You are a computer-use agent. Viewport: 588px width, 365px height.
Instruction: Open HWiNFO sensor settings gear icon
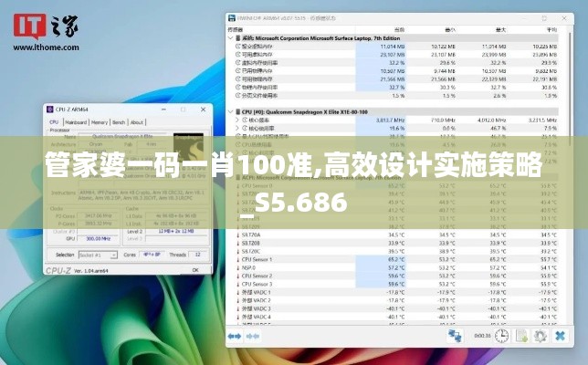coord(540,336)
